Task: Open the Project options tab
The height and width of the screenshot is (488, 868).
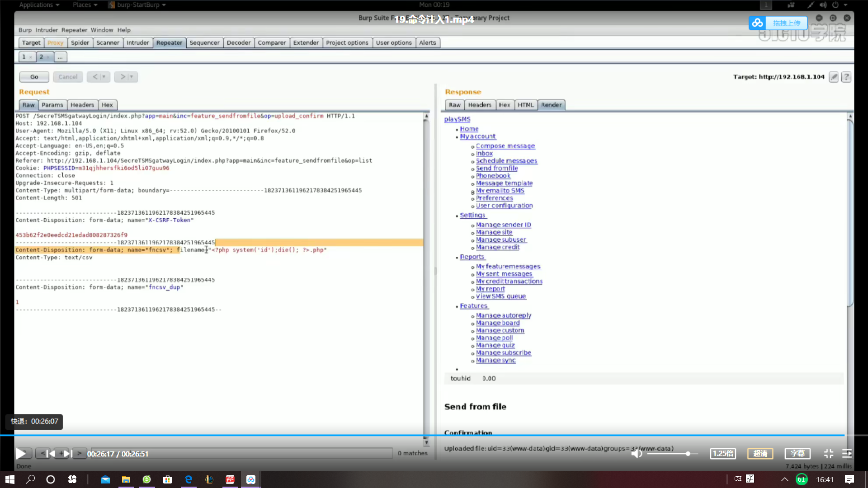Action: [x=347, y=42]
